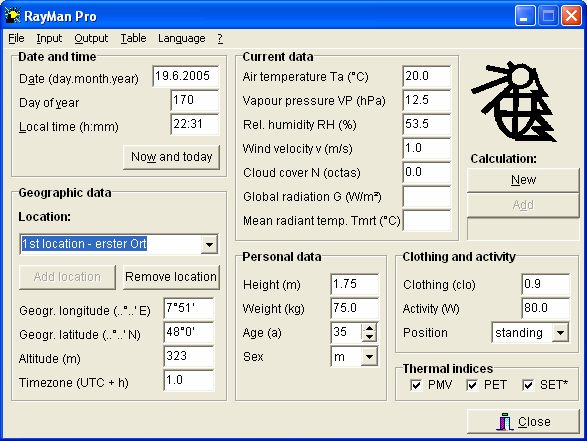Click the RayMan globe logo
The image size is (587, 441).
click(514, 101)
